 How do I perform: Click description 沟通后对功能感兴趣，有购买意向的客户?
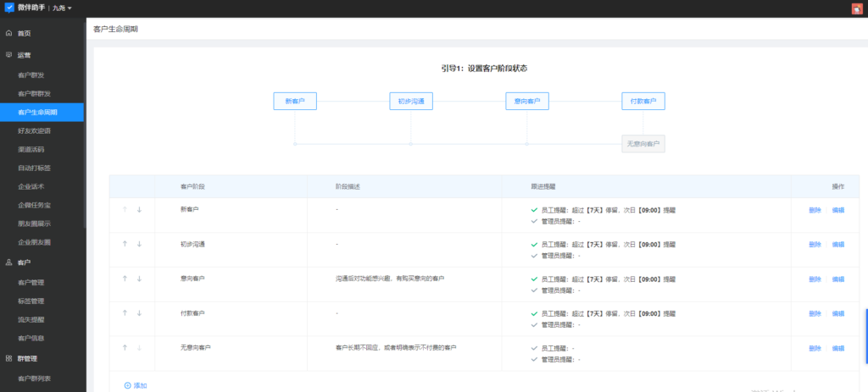pyautogui.click(x=390, y=279)
